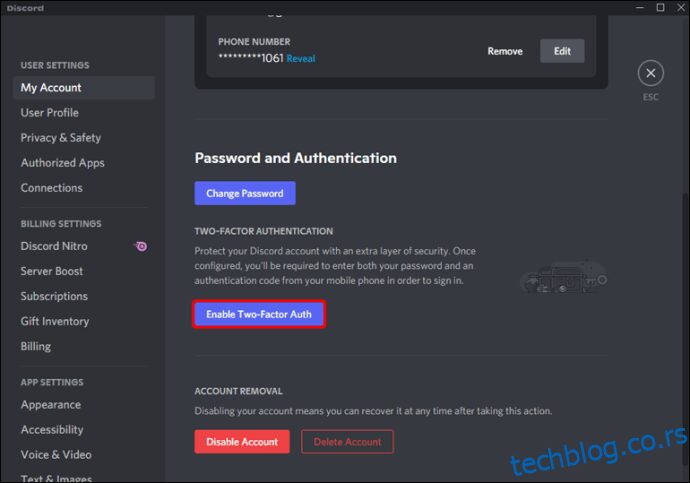Click the Password and Authentication heading
This screenshot has height=483, width=690.
click(295, 158)
